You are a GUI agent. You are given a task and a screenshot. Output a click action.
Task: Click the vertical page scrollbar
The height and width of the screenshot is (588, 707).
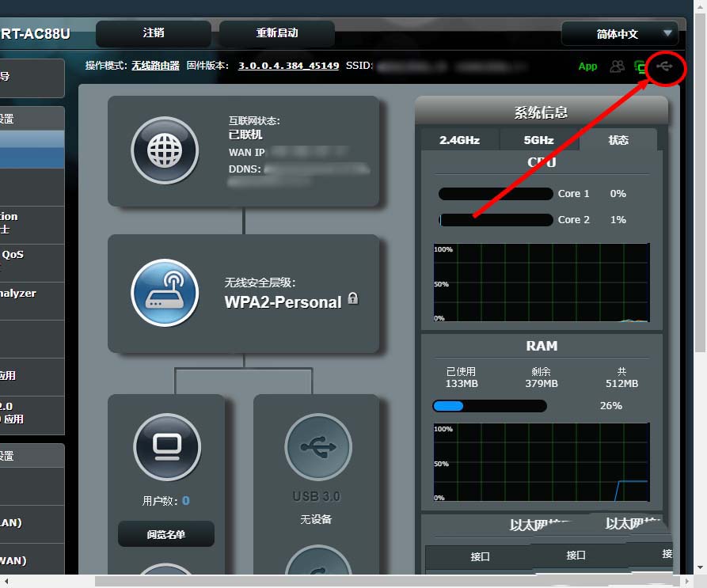tap(700, 183)
